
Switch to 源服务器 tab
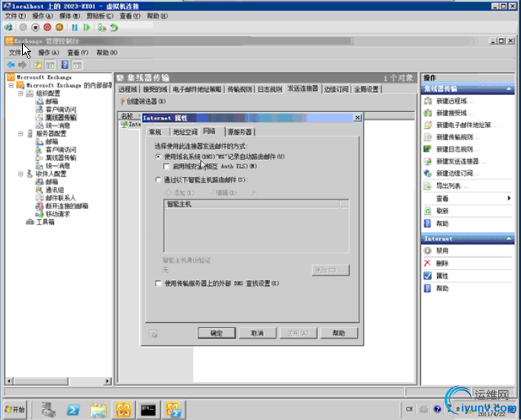(239, 132)
